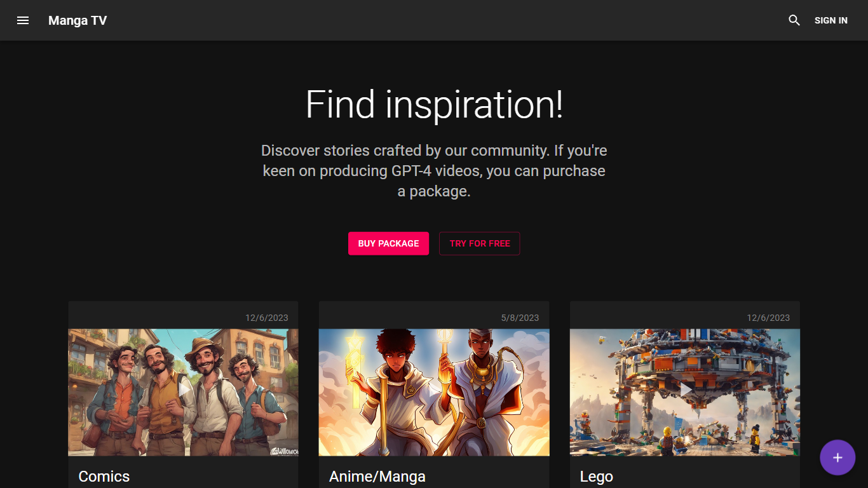868x488 pixels.
Task: Open the Anime/Manga card title
Action: pos(377,477)
